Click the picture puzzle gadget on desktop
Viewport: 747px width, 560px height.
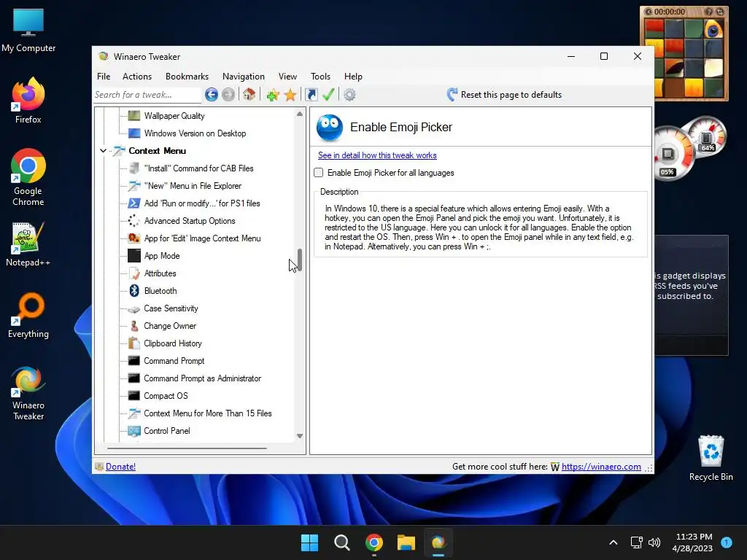(x=684, y=54)
